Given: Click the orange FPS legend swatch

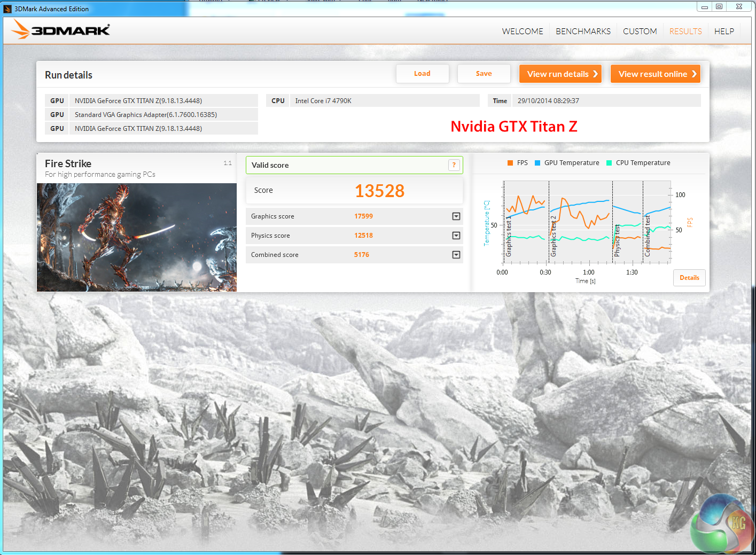Looking at the screenshot, I should (510, 163).
